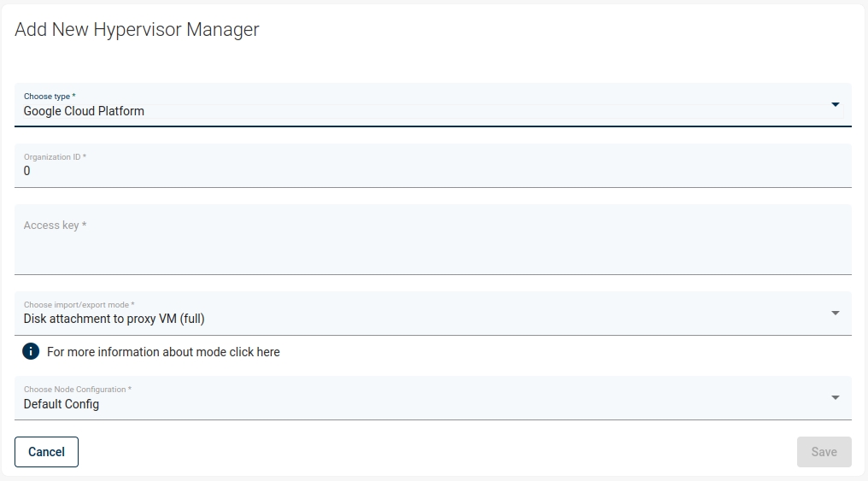
Task: Click the 'For more information about mode' text
Action: click(x=137, y=352)
